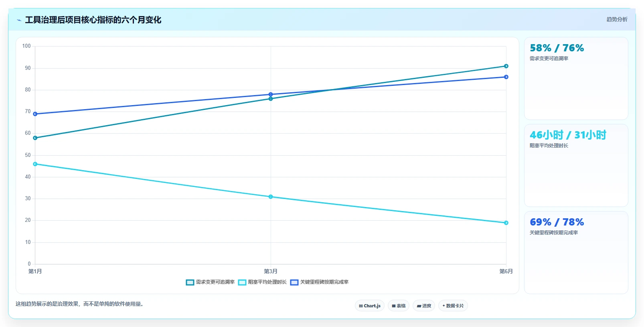
Task: Click the 第1月 x-axis label
Action: (x=35, y=272)
